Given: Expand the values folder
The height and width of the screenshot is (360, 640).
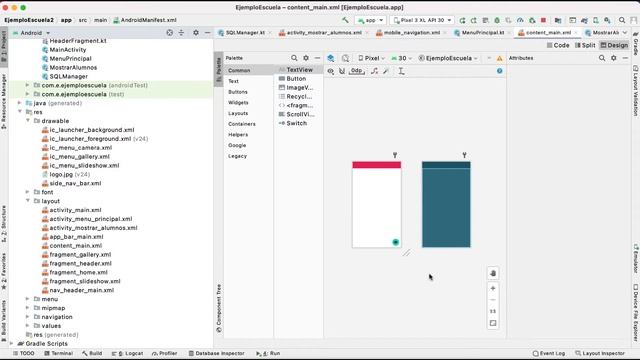Looking at the screenshot, I should pos(28,326).
